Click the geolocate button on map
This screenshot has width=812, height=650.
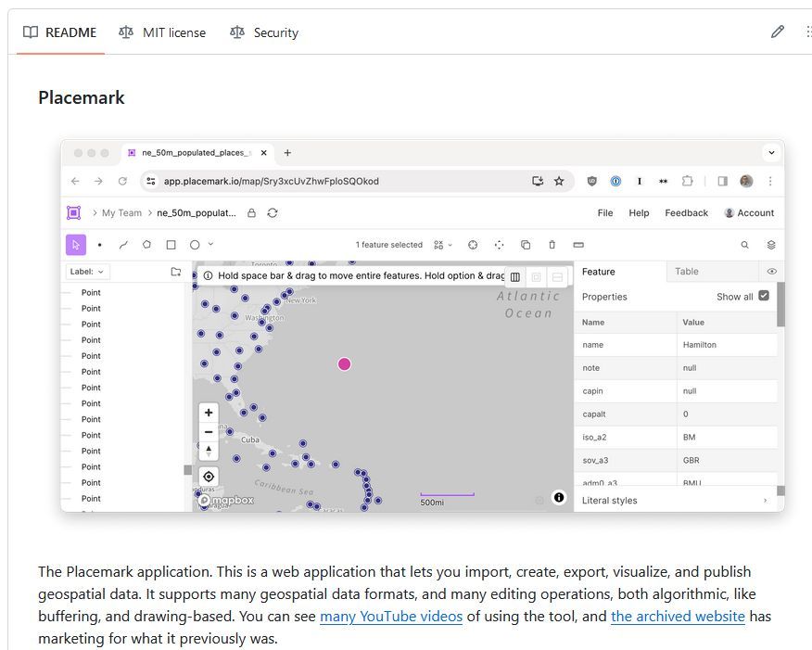click(209, 477)
